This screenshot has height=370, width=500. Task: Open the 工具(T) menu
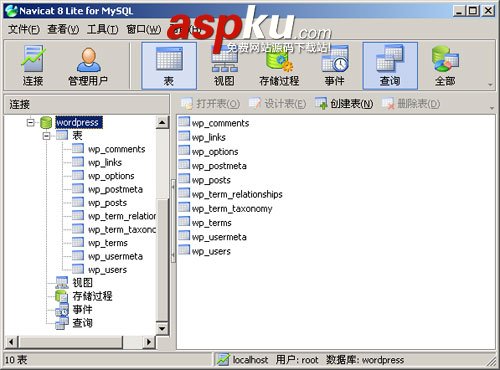[103, 30]
